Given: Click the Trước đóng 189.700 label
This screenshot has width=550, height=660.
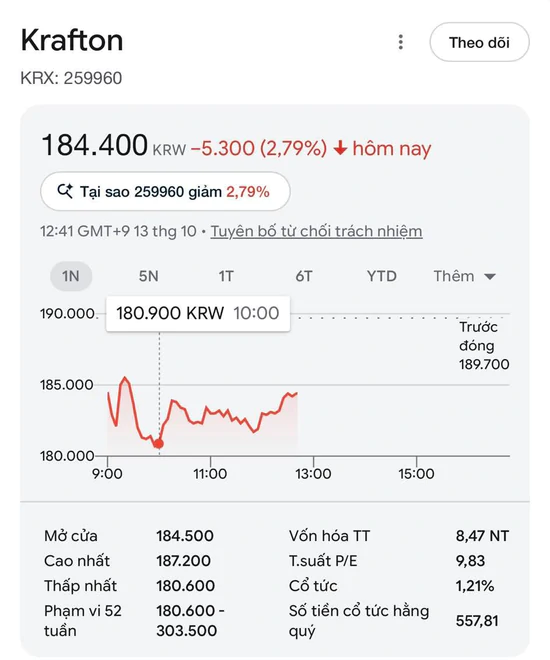Looking at the screenshot, I should click(x=484, y=346).
